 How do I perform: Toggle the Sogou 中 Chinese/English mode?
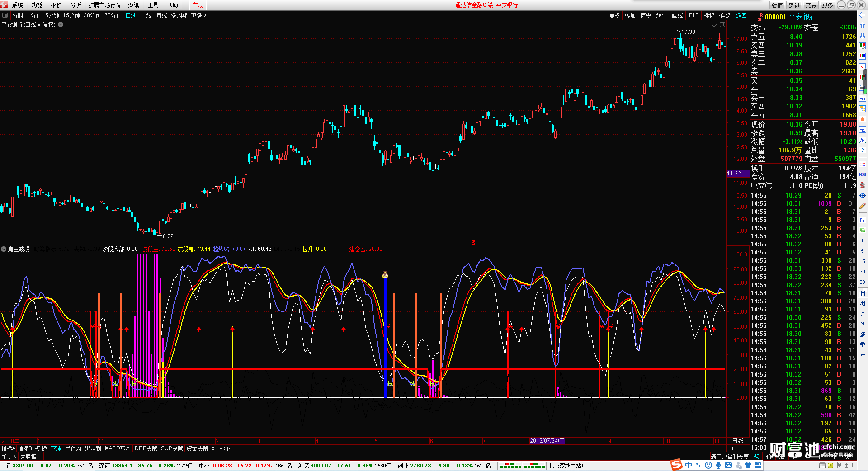tap(689, 465)
